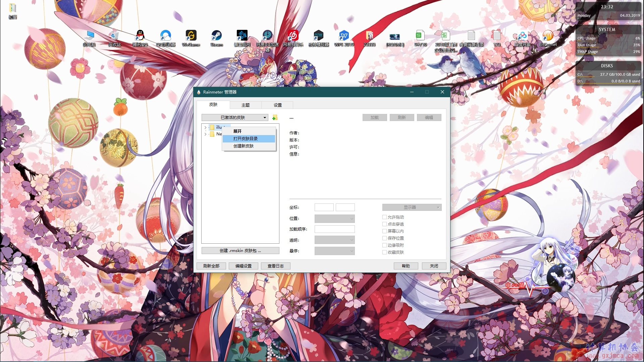The width and height of the screenshot is (644, 362).
Task: Switch to the 主题 tab
Action: [x=246, y=105]
